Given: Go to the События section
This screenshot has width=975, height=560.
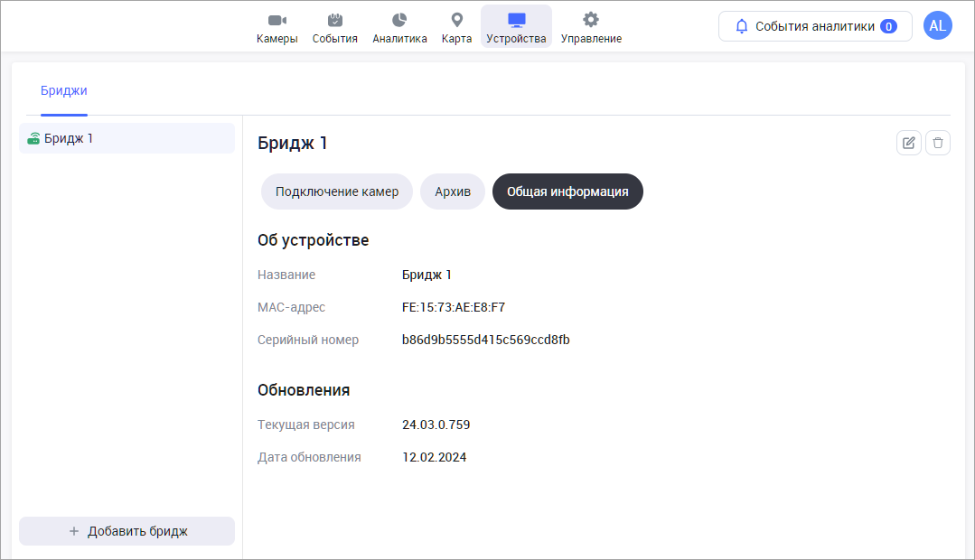Looking at the screenshot, I should point(334,28).
